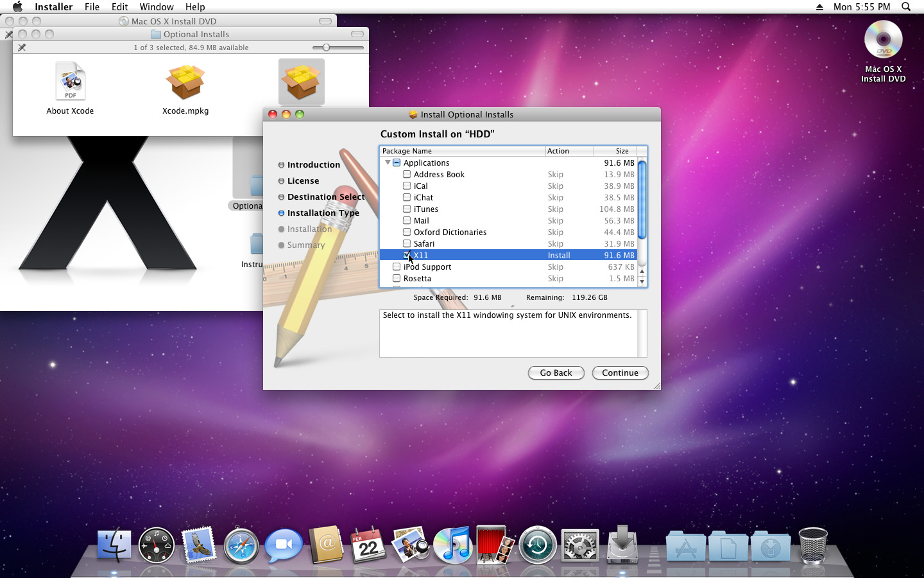Open Trash in the Dock
Screen dimensions: 924x578
click(812, 545)
